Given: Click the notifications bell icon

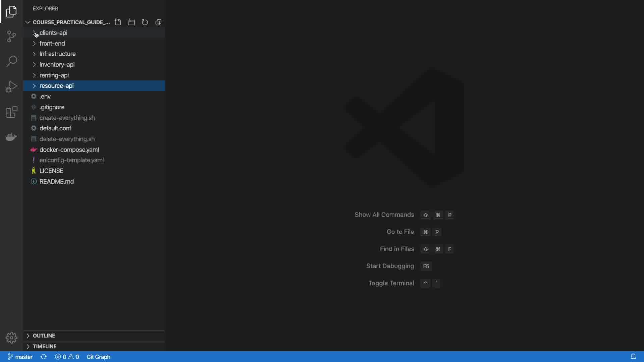Looking at the screenshot, I should [x=633, y=357].
